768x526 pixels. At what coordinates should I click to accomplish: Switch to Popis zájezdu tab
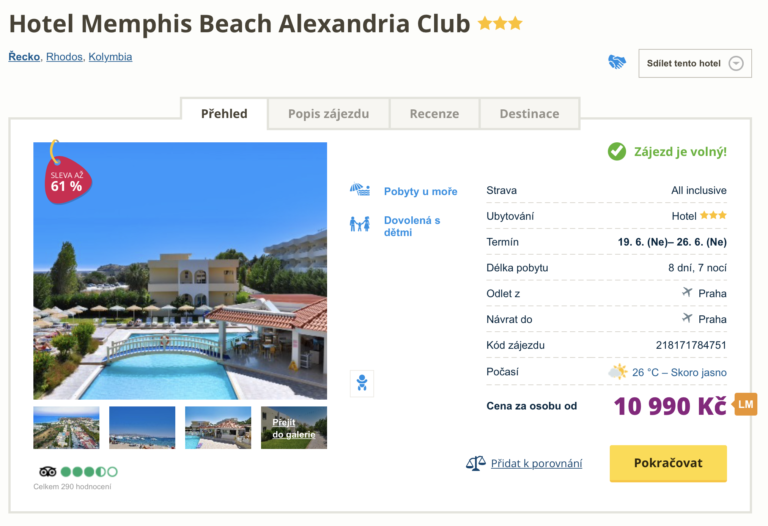(x=328, y=114)
